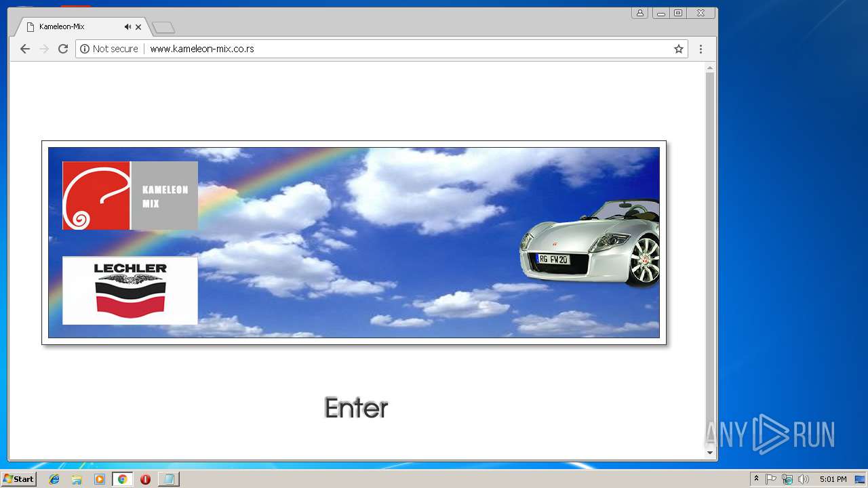Reload the Kameleon-Mix page

63,49
